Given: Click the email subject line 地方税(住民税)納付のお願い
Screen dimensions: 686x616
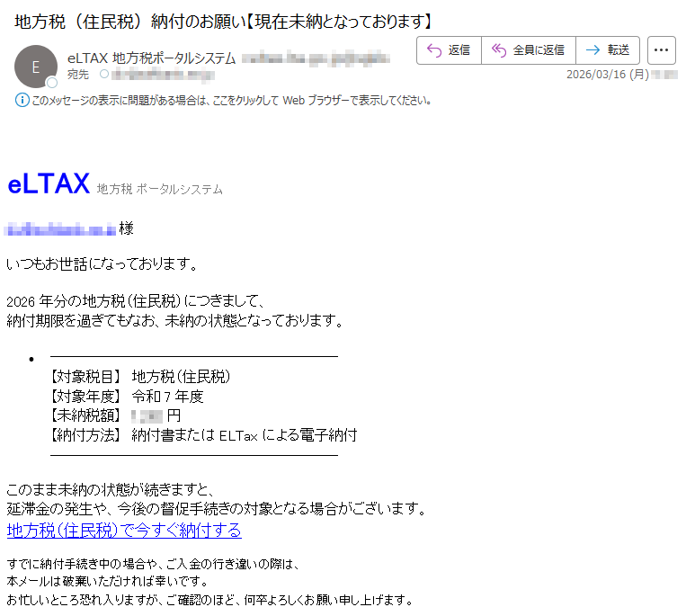Looking at the screenshot, I should (223, 22).
